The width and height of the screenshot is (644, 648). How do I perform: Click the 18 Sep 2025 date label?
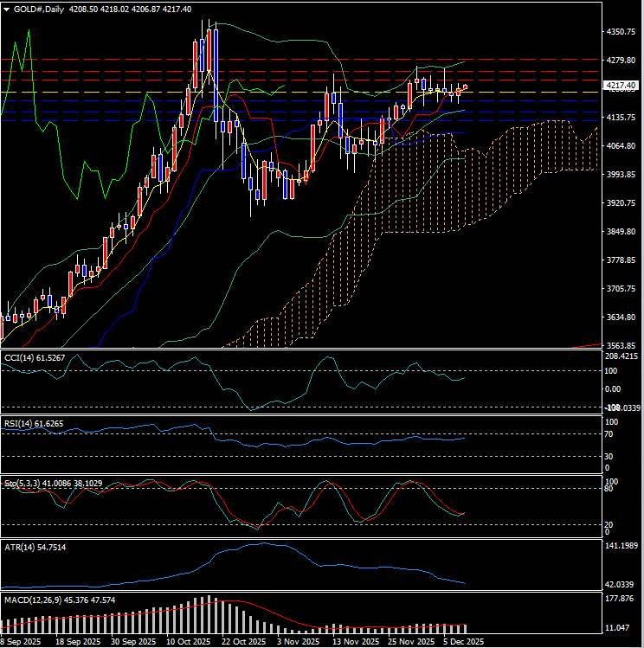pos(78,642)
